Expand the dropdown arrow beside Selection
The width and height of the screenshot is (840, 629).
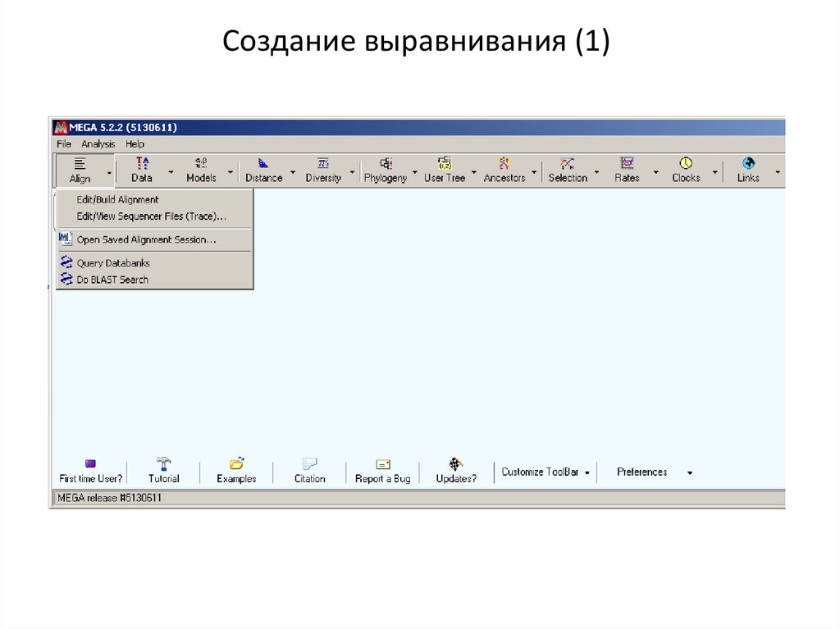point(596,173)
